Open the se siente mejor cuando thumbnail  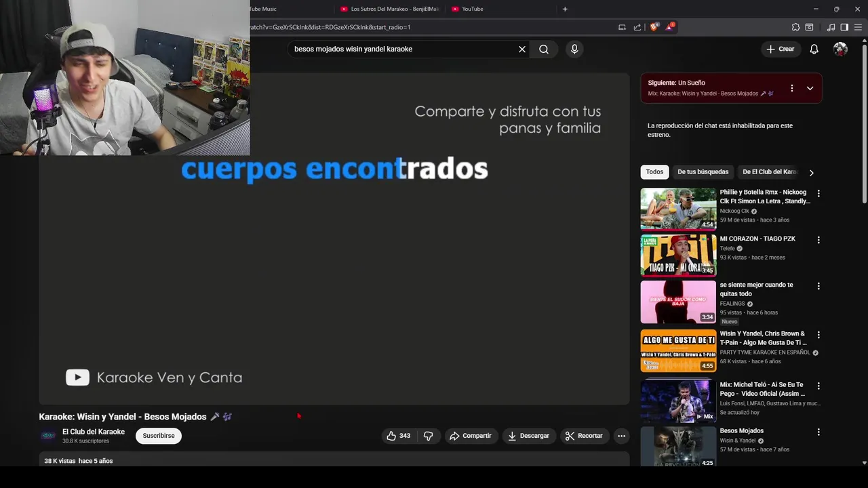coord(678,302)
